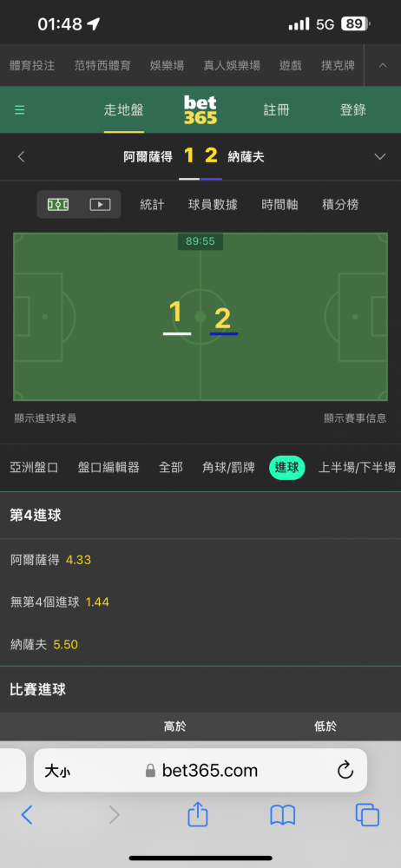Tap Safari back navigation arrow
401x868 pixels.
click(27, 815)
